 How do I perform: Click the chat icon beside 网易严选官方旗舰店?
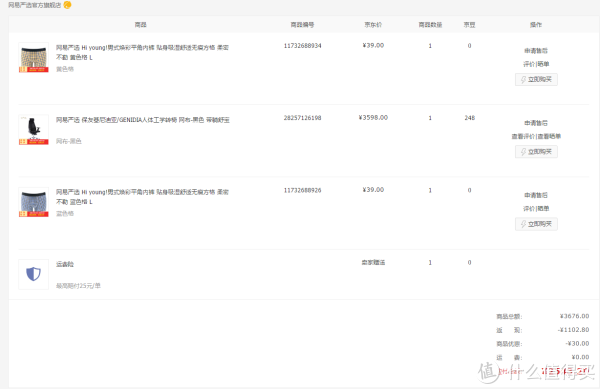pos(67,5)
